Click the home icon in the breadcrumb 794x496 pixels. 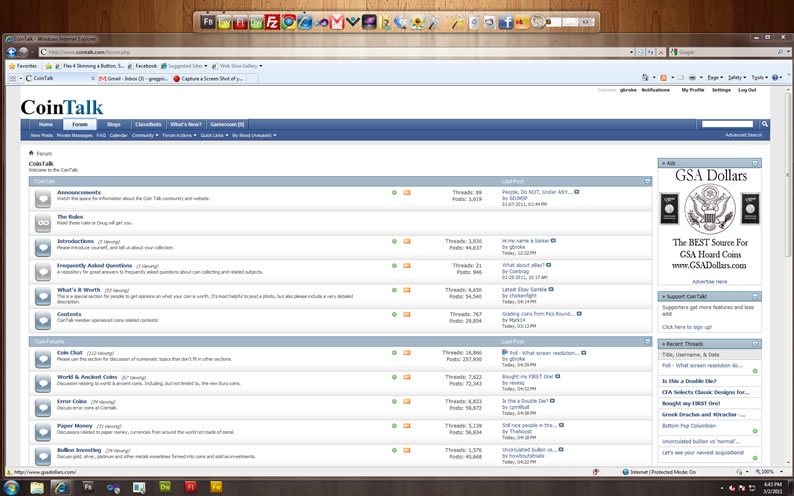click(x=31, y=153)
